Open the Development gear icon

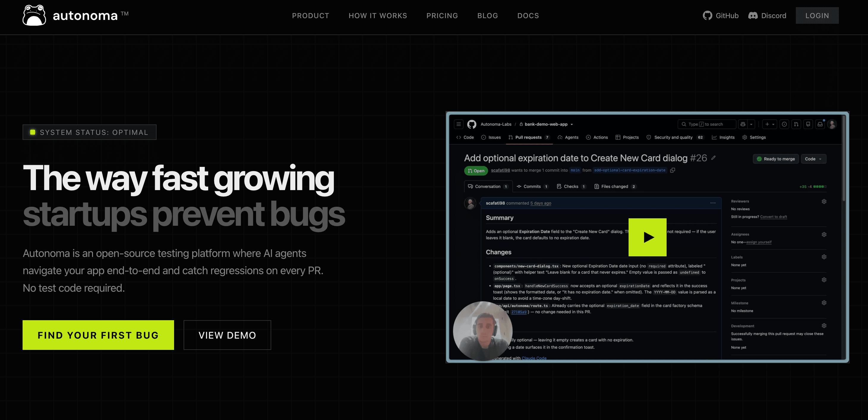pos(824,326)
